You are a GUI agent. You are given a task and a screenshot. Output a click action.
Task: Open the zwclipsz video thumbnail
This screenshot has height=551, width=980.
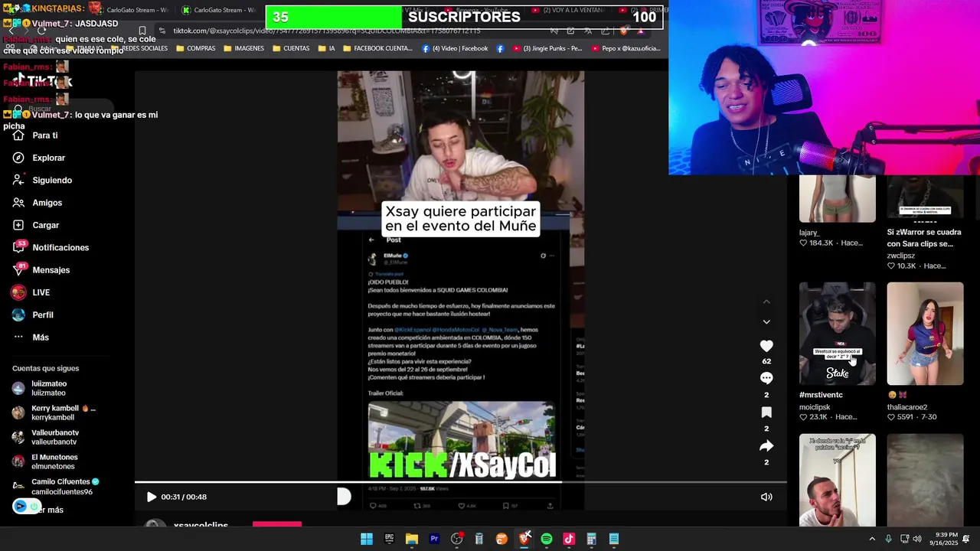tap(925, 197)
